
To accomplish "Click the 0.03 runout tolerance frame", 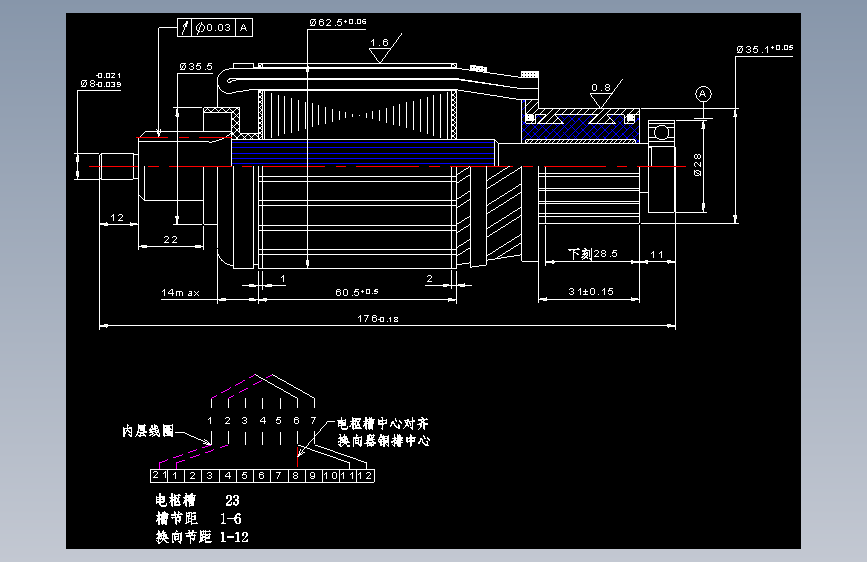I will (x=215, y=27).
